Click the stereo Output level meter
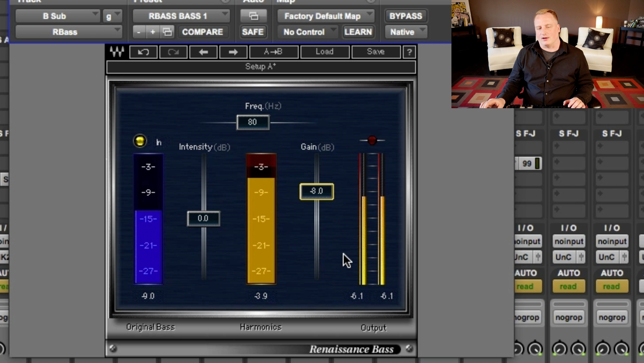This screenshot has width=644, height=363. coord(372,219)
